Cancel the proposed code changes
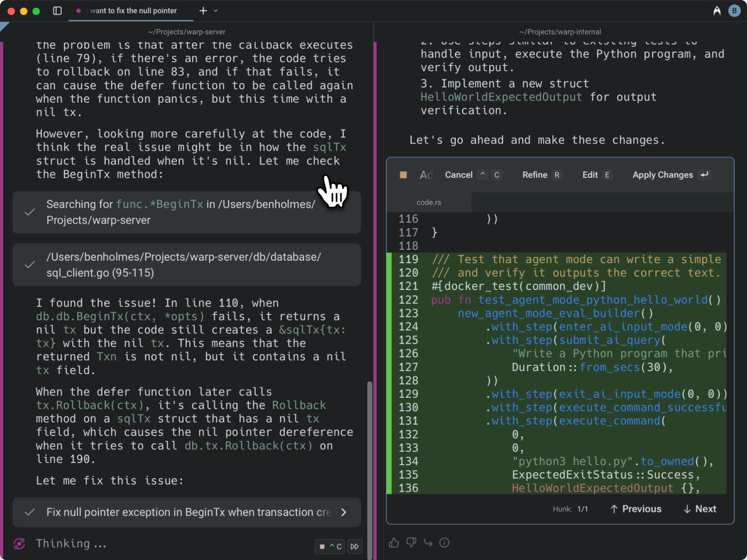The image size is (747, 560). pos(459,175)
